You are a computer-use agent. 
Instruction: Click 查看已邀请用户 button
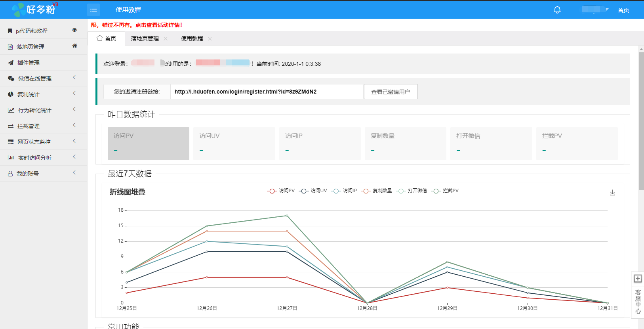[391, 92]
